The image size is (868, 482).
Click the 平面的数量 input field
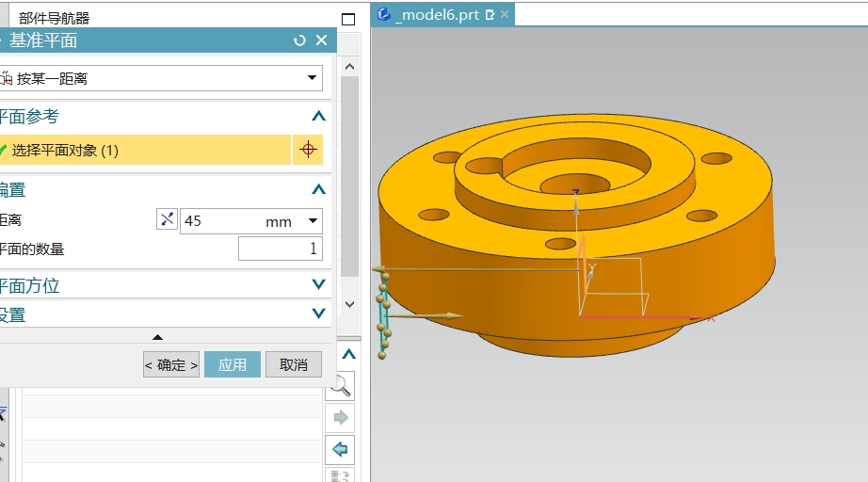click(x=281, y=249)
